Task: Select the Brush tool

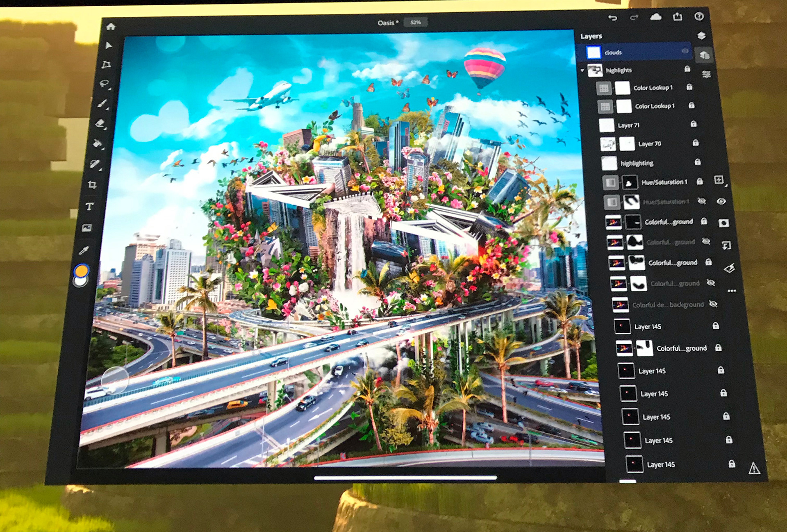Action: tap(102, 104)
